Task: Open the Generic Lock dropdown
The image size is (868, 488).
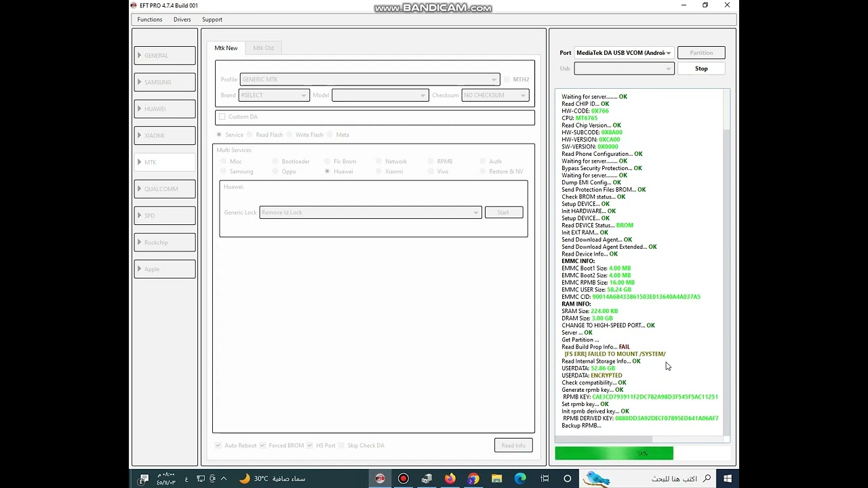Action: pyautogui.click(x=370, y=213)
